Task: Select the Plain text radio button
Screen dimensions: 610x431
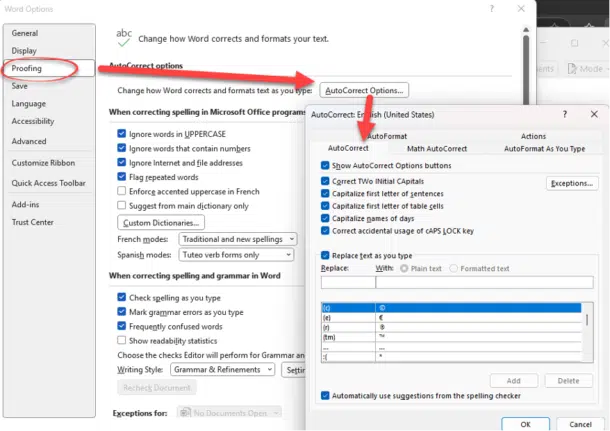Action: pos(404,268)
